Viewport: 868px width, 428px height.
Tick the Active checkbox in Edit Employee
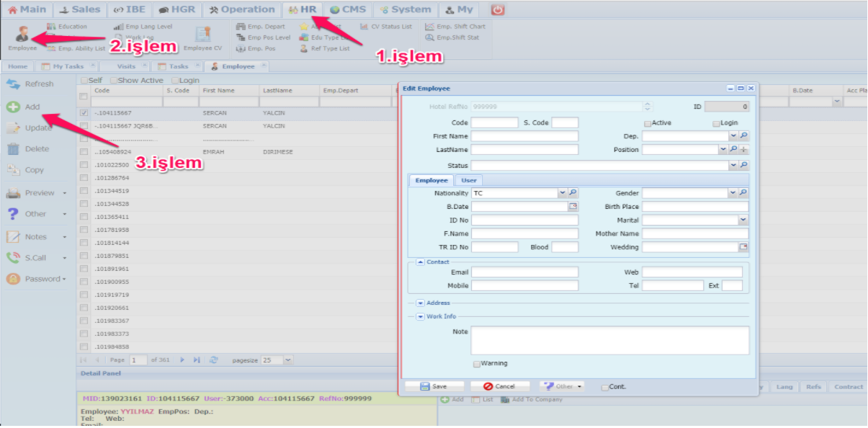(648, 123)
